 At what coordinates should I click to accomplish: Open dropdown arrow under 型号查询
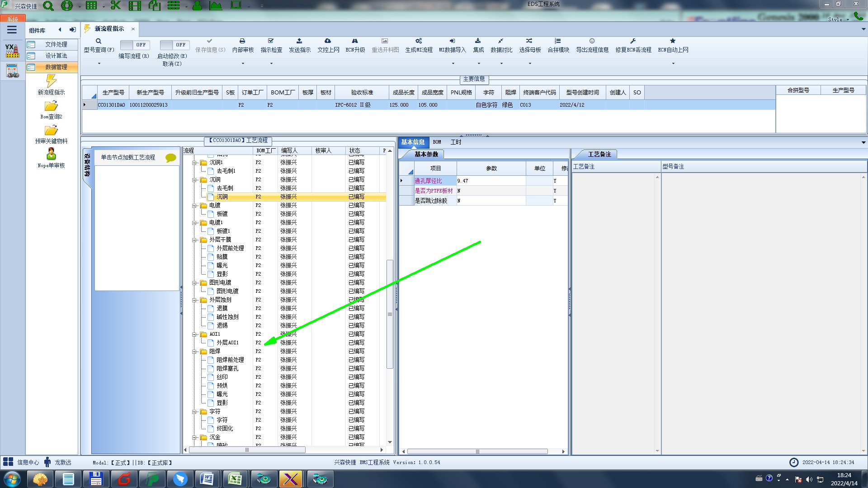point(99,64)
